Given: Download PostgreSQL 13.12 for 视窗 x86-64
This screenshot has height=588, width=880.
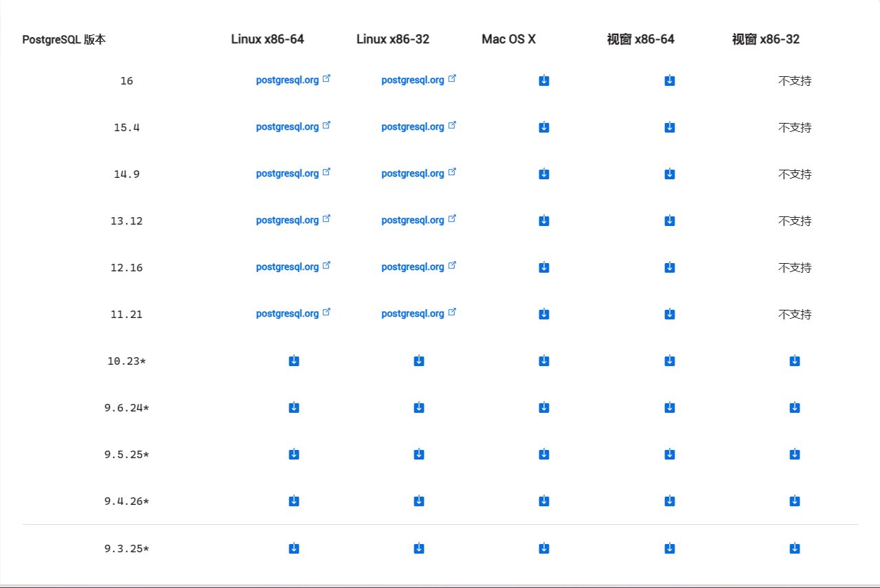Looking at the screenshot, I should 670,220.
